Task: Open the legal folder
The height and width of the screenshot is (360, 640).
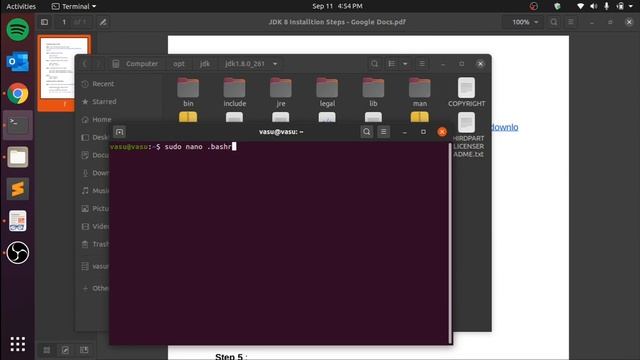Action: point(327,93)
